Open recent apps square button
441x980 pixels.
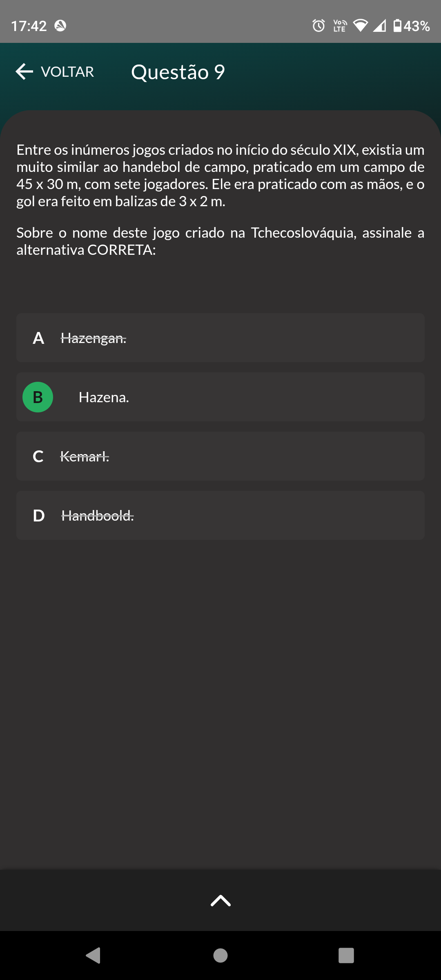[346, 955]
